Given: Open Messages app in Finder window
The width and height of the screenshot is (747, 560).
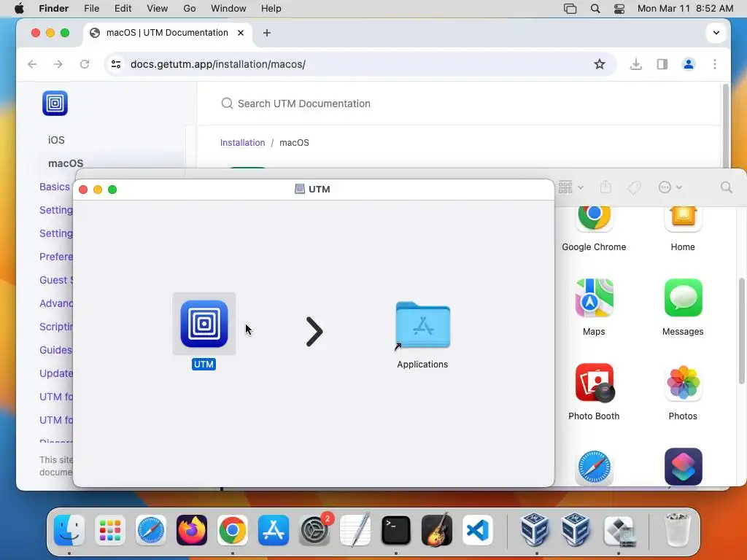Looking at the screenshot, I should tap(683, 298).
